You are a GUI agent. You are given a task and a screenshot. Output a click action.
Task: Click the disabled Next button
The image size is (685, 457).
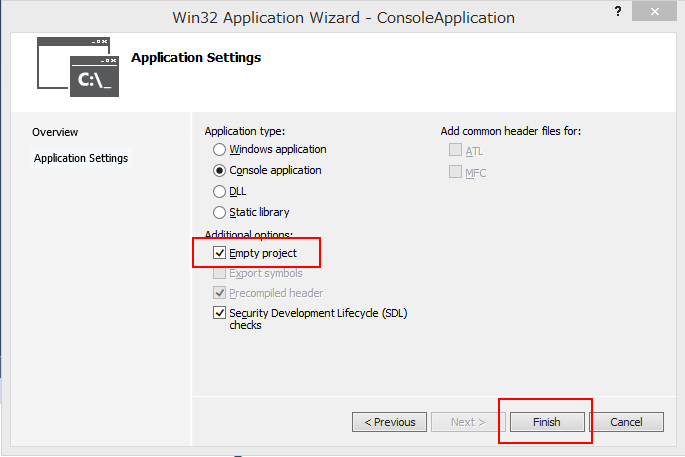tap(468, 422)
